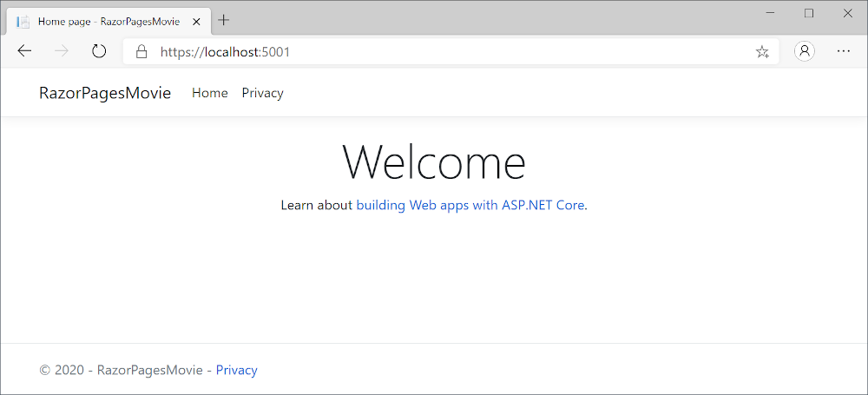The height and width of the screenshot is (395, 868).
Task: Click the RazorPagesMovie brand link
Action: (105, 93)
